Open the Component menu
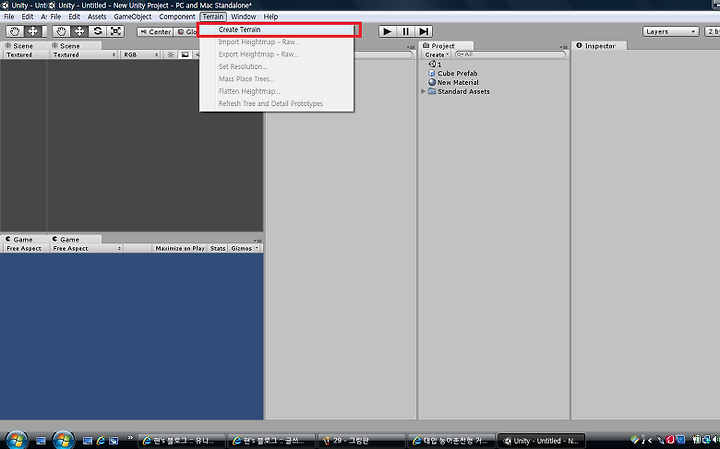The height and width of the screenshot is (449, 720). tap(177, 17)
